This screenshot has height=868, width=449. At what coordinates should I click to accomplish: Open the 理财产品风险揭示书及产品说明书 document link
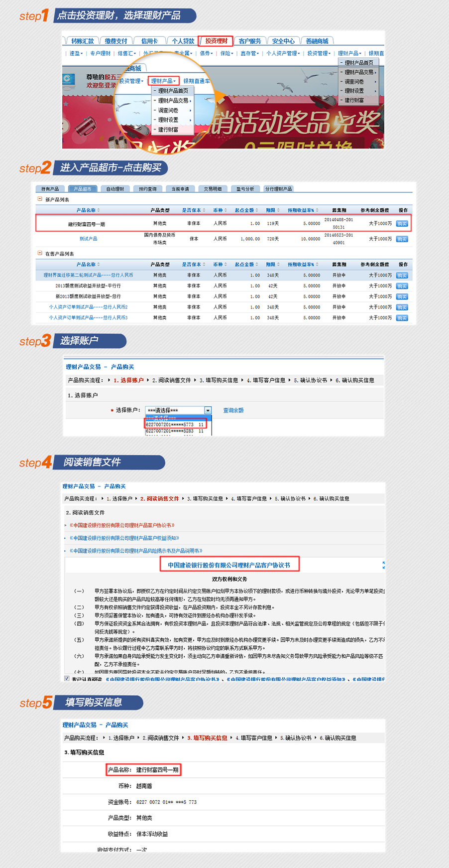[135, 551]
